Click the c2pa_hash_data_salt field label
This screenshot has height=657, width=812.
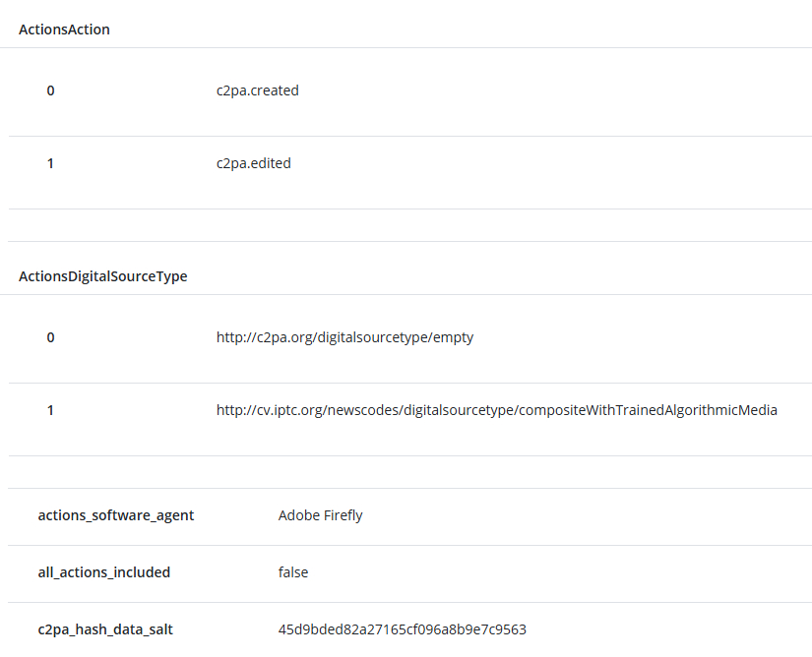pyautogui.click(x=105, y=629)
